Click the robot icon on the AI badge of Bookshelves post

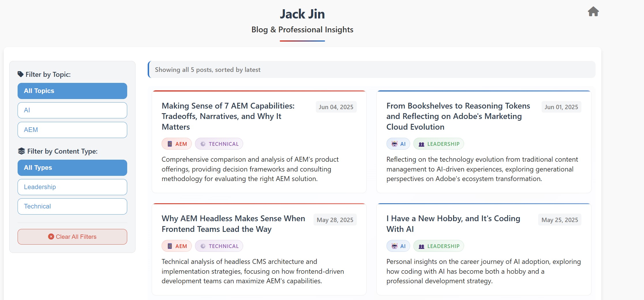click(x=394, y=144)
